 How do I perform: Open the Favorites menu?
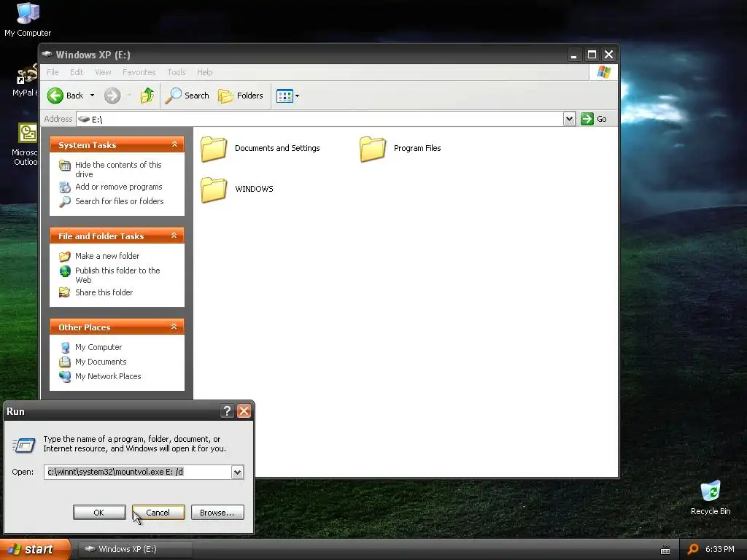pyautogui.click(x=139, y=72)
